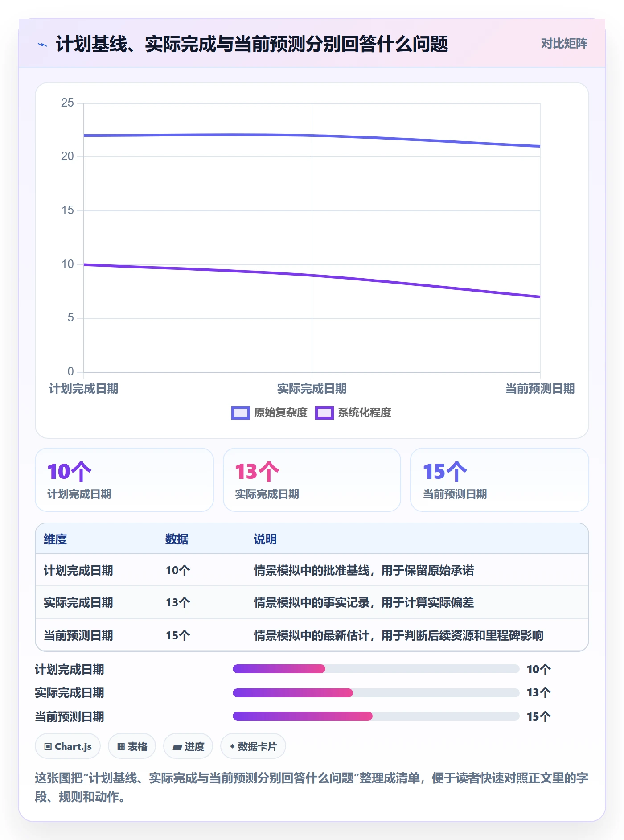Click the 表格 grid icon chip
The image size is (624, 840).
click(x=132, y=746)
